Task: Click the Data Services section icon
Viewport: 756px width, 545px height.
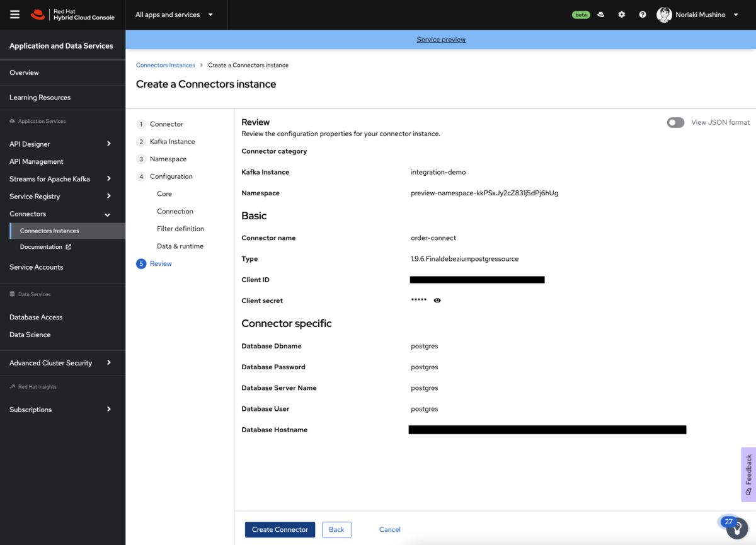Action: 12,294
